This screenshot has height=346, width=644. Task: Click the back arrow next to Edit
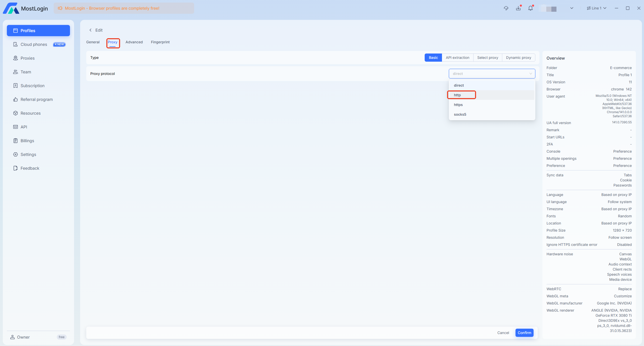(90, 30)
